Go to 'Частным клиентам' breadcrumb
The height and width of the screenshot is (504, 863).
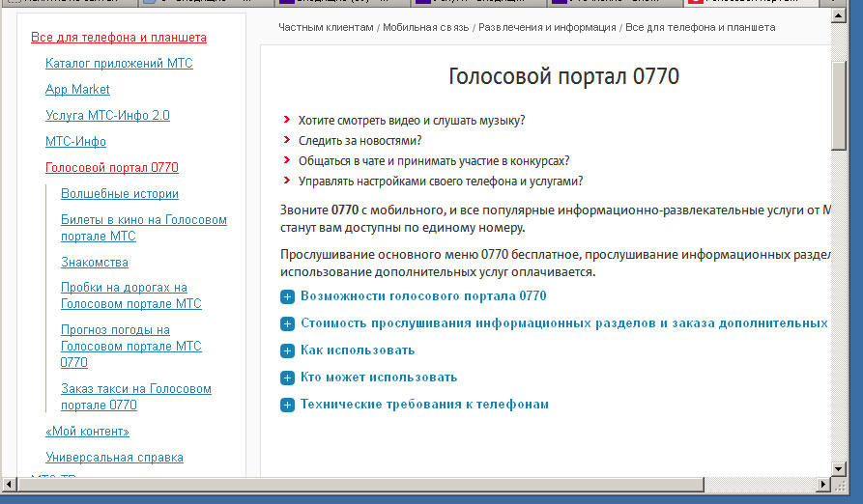326,27
